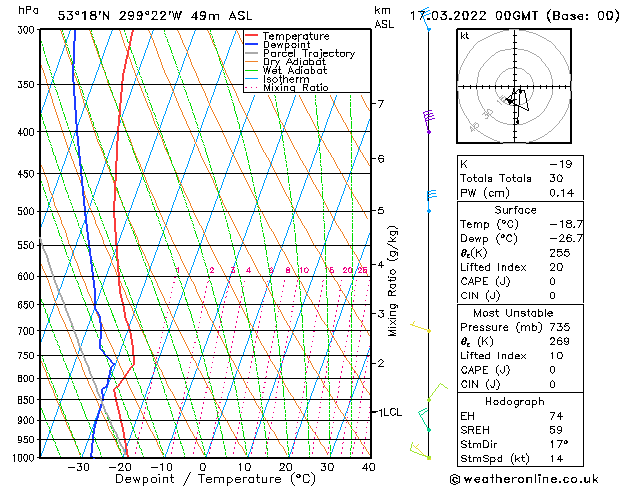Click the blue Dewpoint line swatch in legend
This screenshot has height=486, width=629.
click(252, 45)
